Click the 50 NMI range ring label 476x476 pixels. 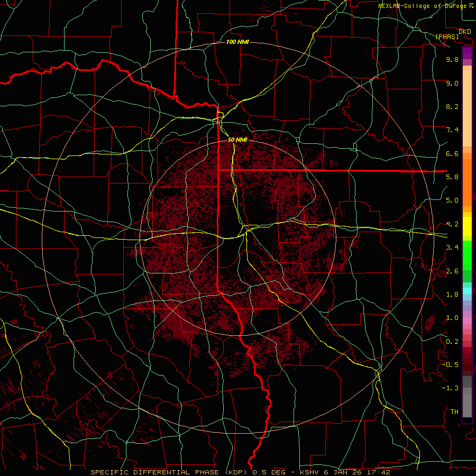pos(237,140)
